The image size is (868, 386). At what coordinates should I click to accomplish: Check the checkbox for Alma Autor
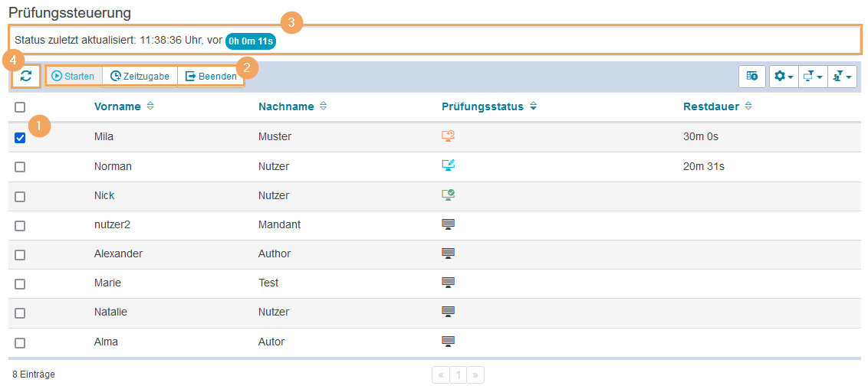tap(20, 343)
